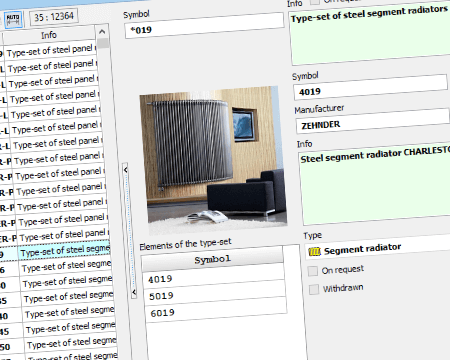Image resolution: width=450 pixels, height=360 pixels.
Task: Select element 4019 in the type-set list
Action: [214, 277]
